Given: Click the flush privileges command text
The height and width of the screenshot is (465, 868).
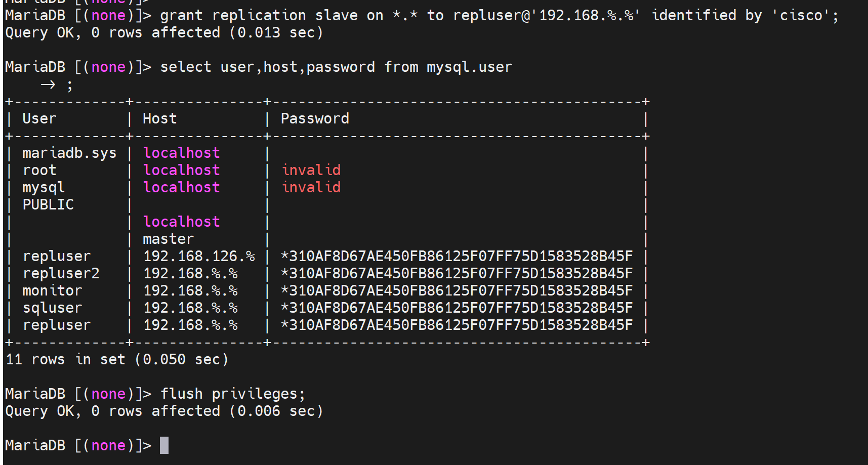Looking at the screenshot, I should (233, 394).
